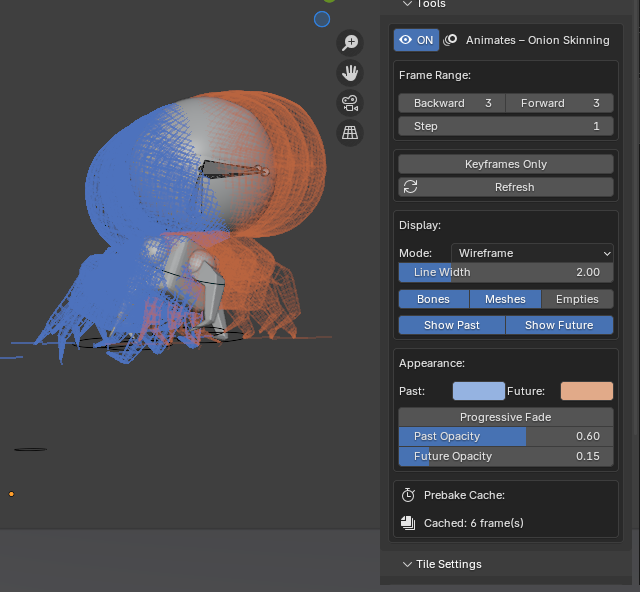
Task: Turn off the onion skinning ON toggle
Action: 416,40
